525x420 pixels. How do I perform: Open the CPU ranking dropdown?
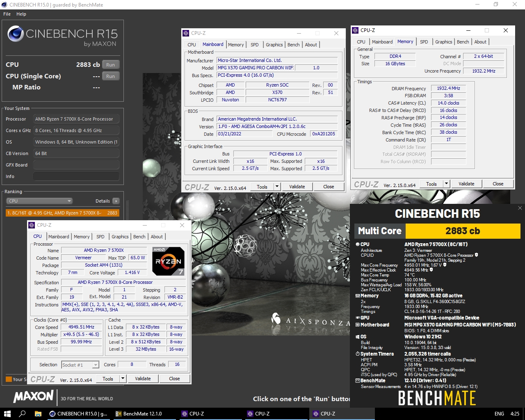39,201
